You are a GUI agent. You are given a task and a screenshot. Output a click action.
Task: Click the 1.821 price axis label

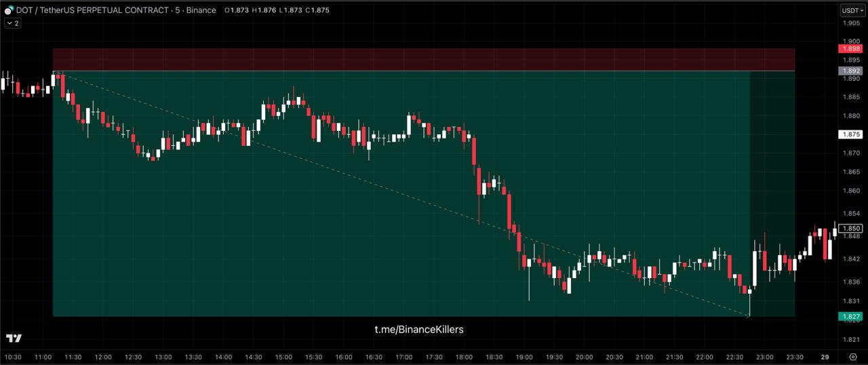click(850, 339)
